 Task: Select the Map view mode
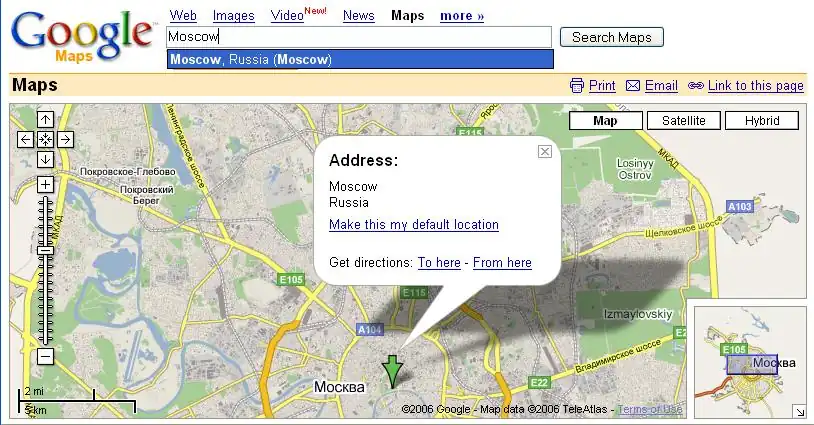[x=605, y=121]
